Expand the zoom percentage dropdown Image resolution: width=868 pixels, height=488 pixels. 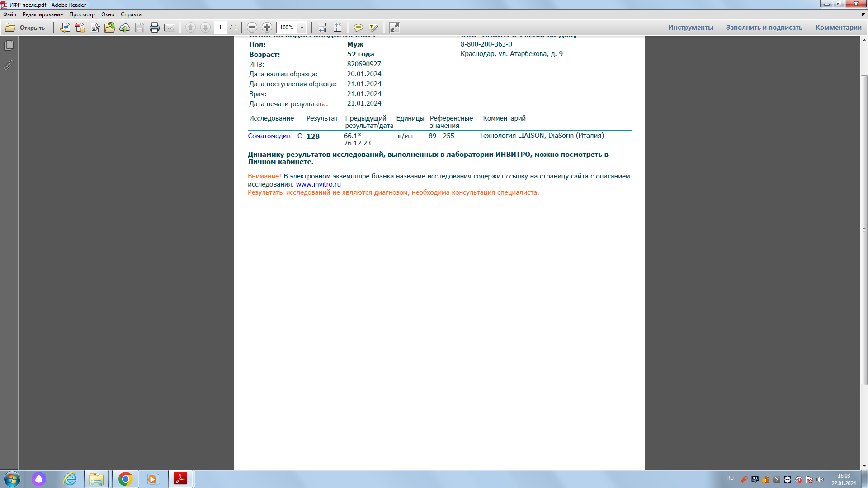point(302,28)
